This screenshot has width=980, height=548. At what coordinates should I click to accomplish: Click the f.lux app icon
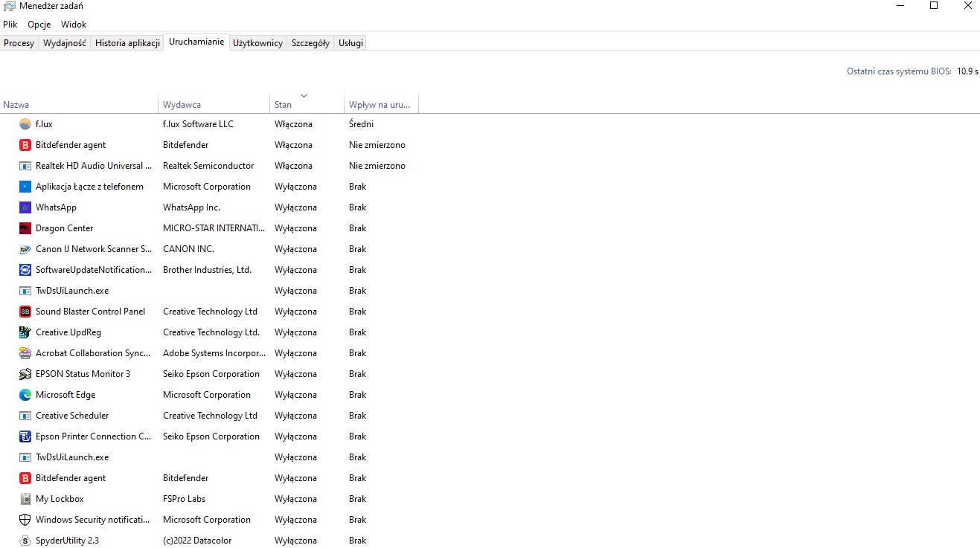tap(25, 124)
